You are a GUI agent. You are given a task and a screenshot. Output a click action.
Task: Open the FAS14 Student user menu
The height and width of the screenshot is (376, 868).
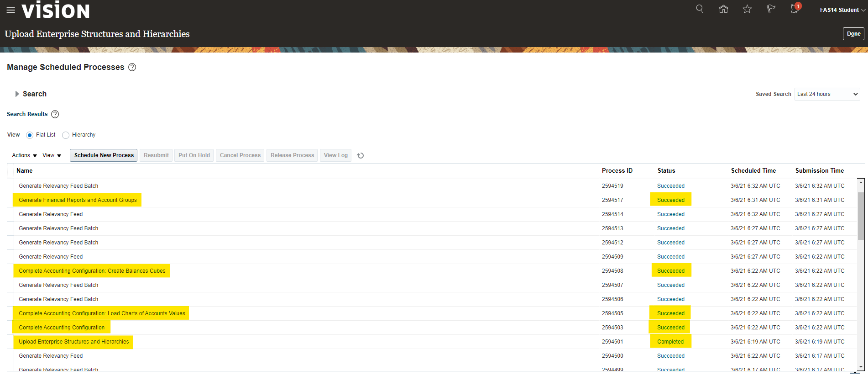coord(842,10)
